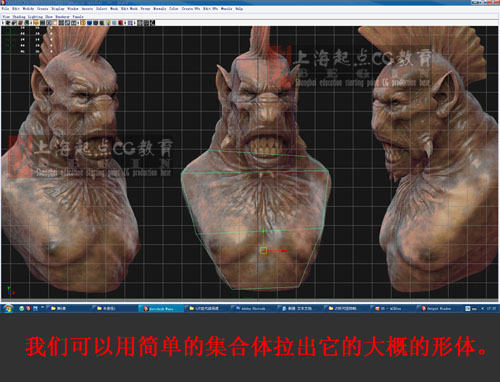The width and height of the screenshot is (500, 382).
Task: Click the Windows Start orb
Action: pyautogui.click(x=7, y=308)
